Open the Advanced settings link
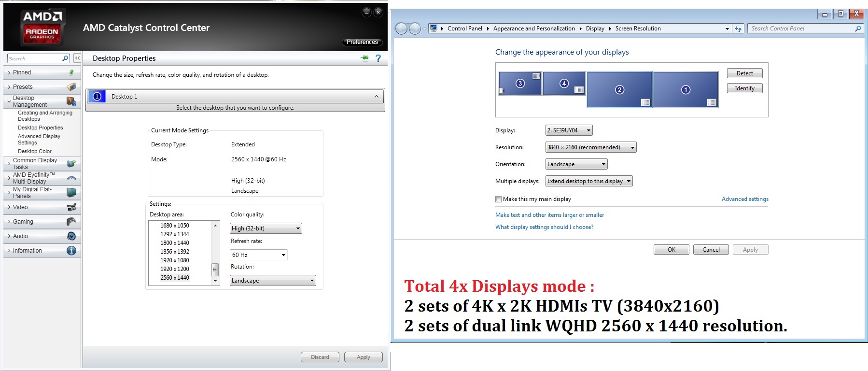868x371 pixels. (x=745, y=199)
